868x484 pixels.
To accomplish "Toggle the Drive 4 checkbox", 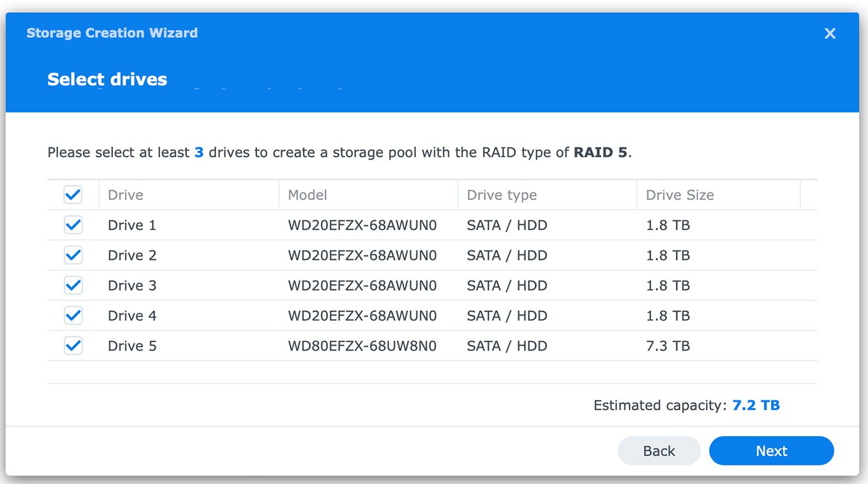I will pos(73,315).
